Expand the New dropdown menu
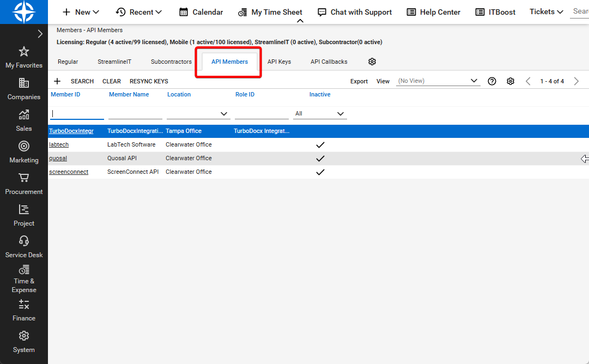Image resolution: width=589 pixels, height=364 pixels. 81,12
